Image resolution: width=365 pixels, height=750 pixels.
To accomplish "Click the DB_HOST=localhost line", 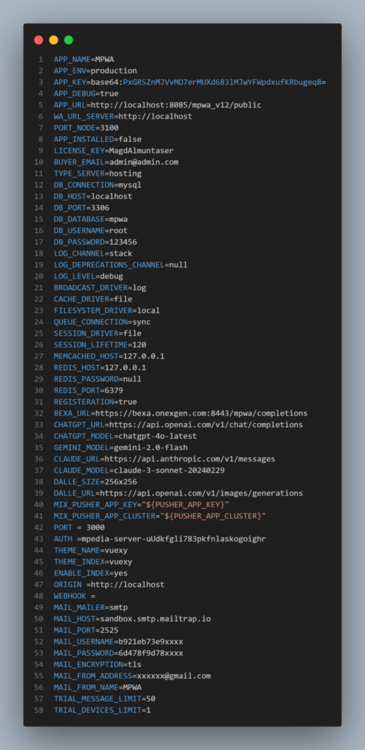I will [93, 197].
